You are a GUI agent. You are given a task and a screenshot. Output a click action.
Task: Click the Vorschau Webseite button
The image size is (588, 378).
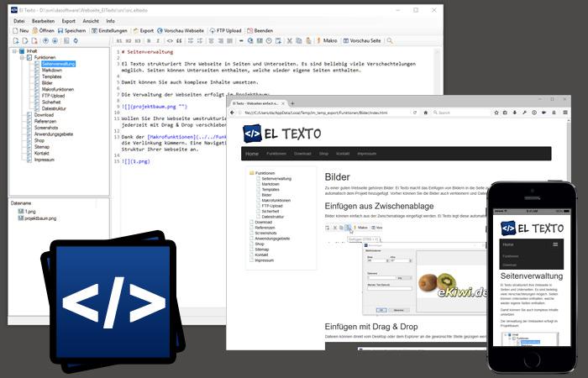coord(181,31)
